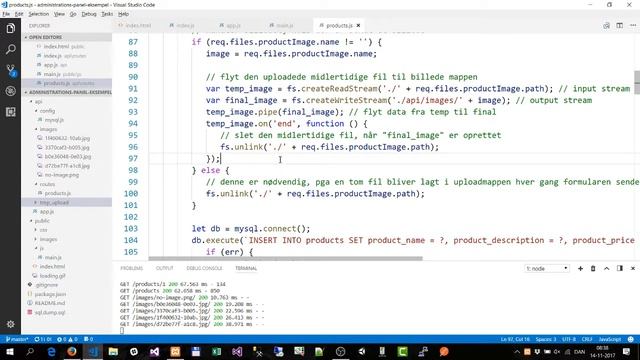Open the File menu
The image size is (640, 360).
tap(6, 14)
